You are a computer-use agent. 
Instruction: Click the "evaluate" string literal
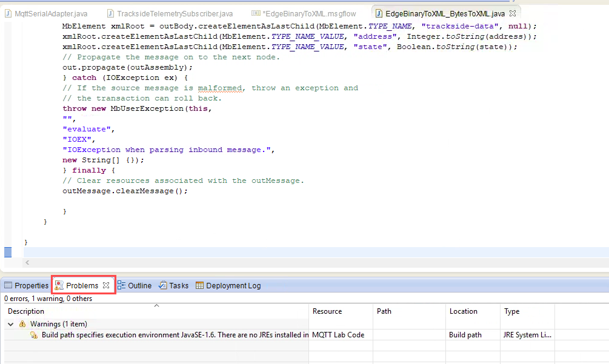pyautogui.click(x=87, y=129)
